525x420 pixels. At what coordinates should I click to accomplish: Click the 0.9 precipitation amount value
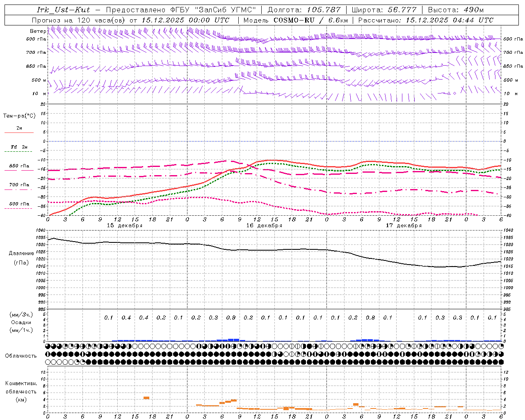point(231,317)
